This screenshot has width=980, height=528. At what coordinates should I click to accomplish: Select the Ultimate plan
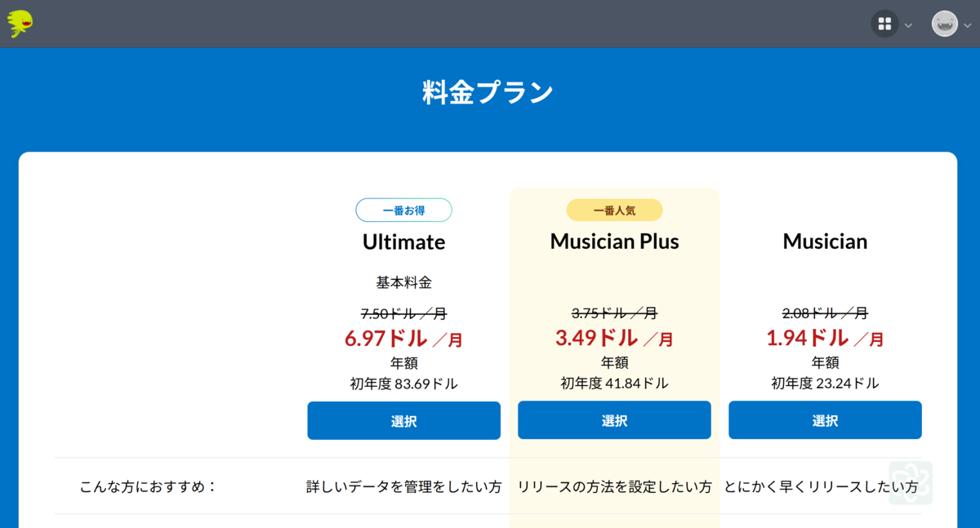coord(403,420)
